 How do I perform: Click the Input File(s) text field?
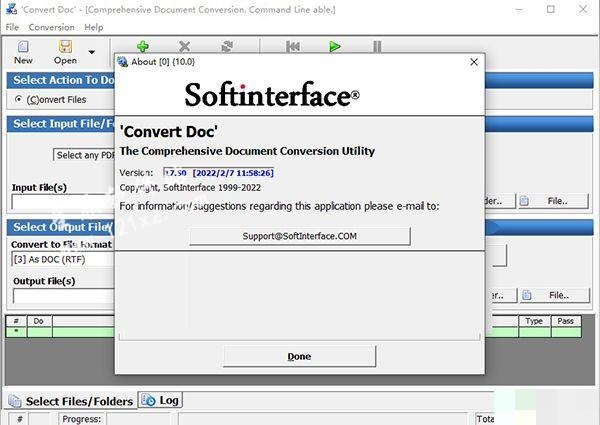tap(63, 202)
